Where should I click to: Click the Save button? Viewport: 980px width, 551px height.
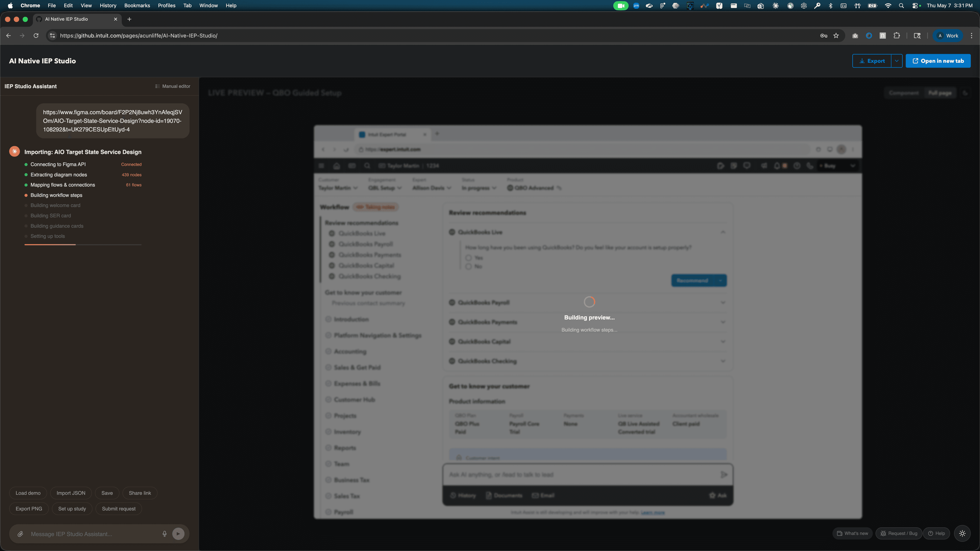tap(107, 493)
